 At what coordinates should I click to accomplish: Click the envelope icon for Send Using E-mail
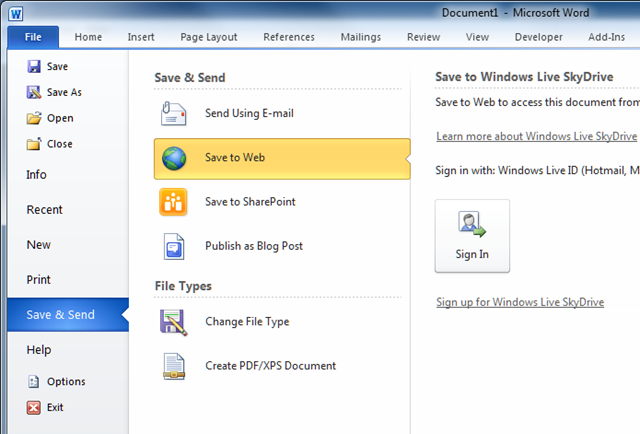[173, 113]
